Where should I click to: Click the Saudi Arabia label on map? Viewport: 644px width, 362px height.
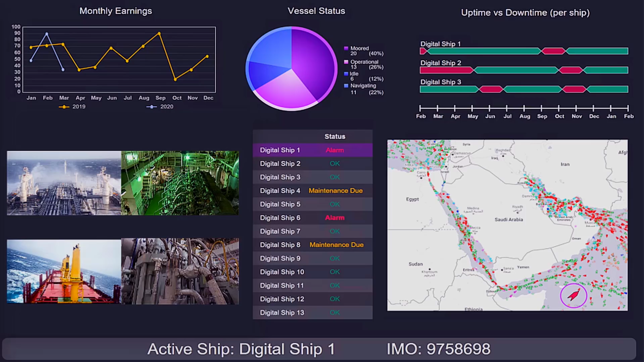pyautogui.click(x=508, y=220)
